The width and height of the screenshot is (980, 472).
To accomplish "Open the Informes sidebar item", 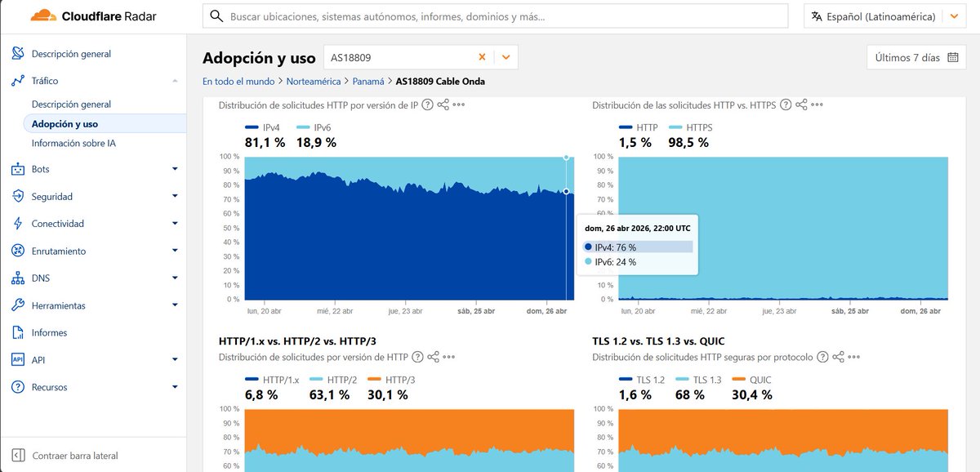I will (49, 332).
